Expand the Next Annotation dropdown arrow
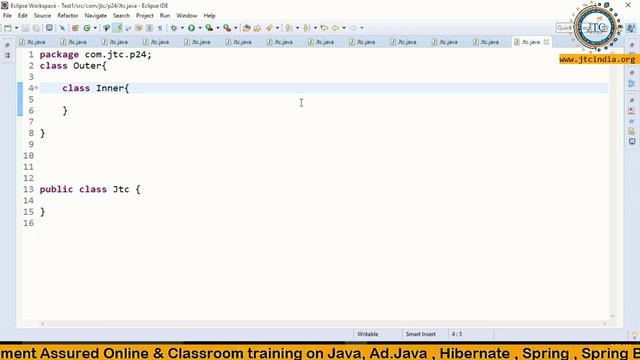This screenshot has width=640, height=360. tap(297, 28)
